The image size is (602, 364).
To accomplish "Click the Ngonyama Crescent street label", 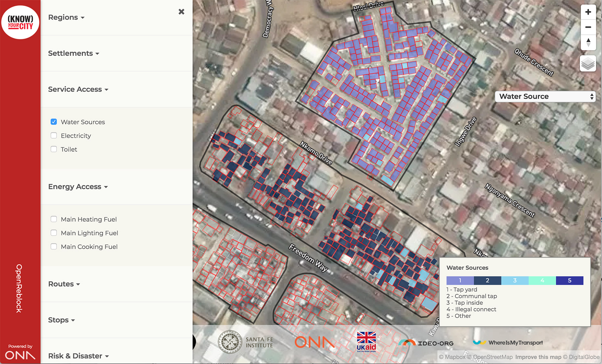I will [x=510, y=200].
